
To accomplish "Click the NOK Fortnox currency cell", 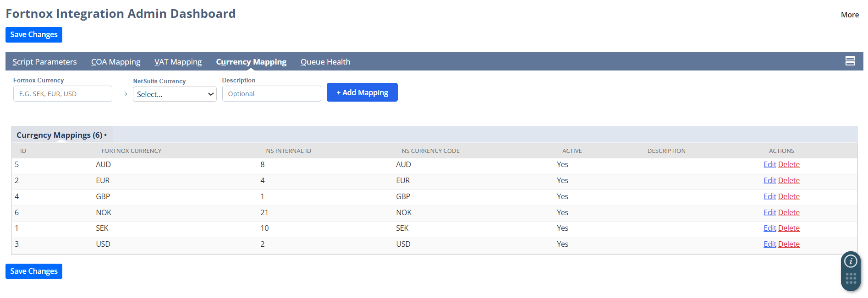I will click(x=104, y=212).
